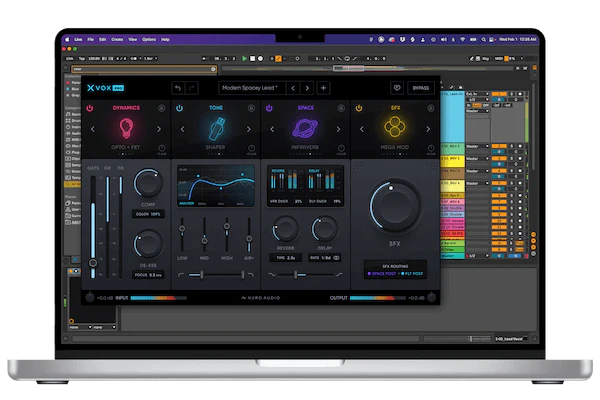The image size is (600, 400).
Task: Redo change in XVox plugin
Action: (x=191, y=88)
